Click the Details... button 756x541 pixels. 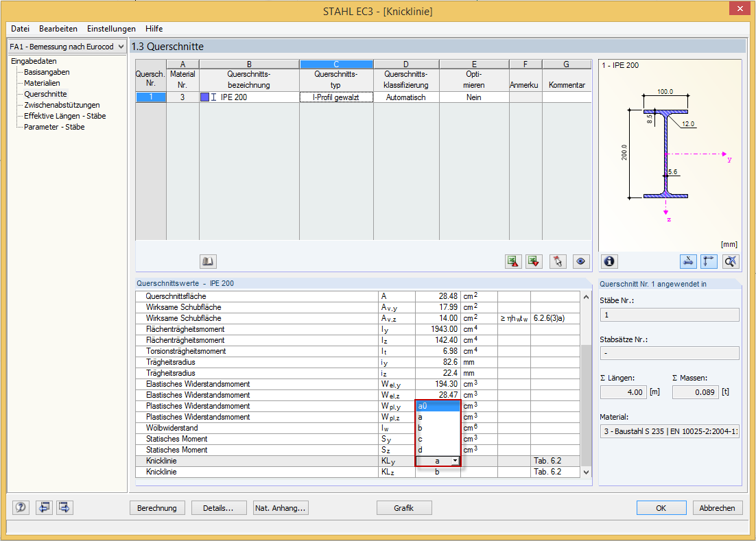pos(218,508)
